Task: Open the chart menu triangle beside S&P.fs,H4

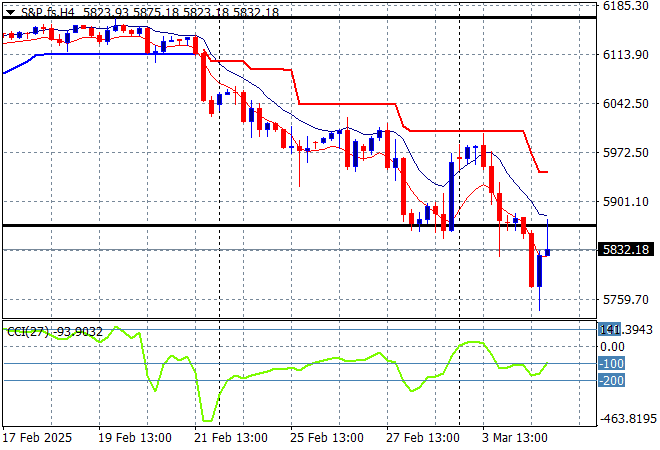Action: [x=10, y=12]
